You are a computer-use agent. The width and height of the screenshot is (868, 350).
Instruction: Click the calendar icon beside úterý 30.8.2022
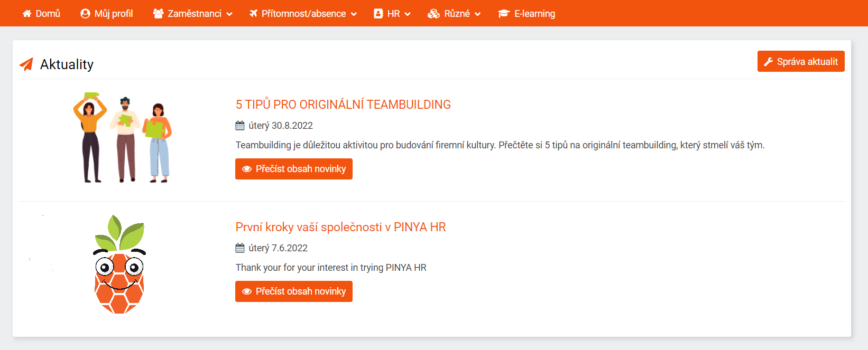(240, 126)
